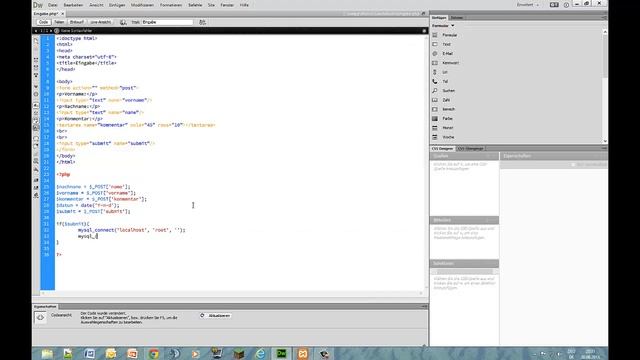Open the Eigenschaften panel options menu
The height and width of the screenshot is (360, 640).
point(424,306)
